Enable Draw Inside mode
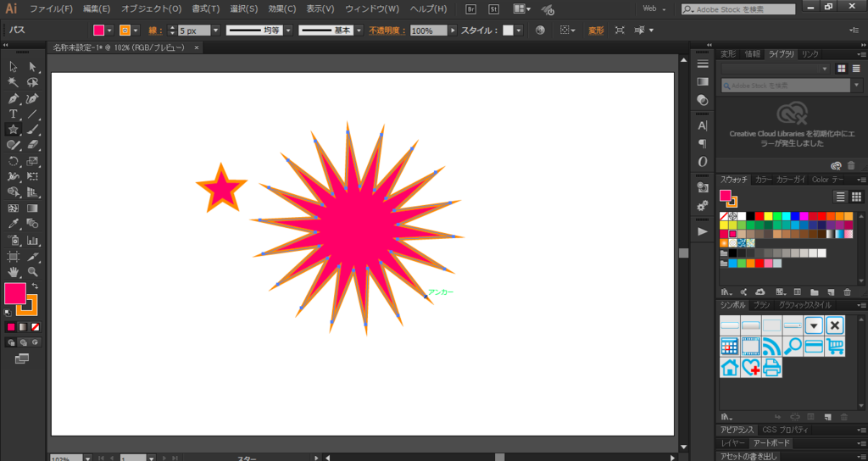Viewport: 868px width, 461px height. click(36, 342)
